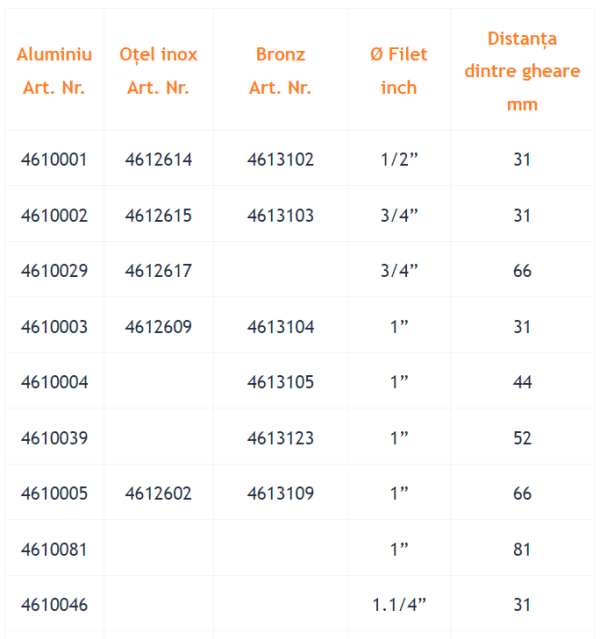This screenshot has width=600, height=639.
Task: Click the 81 mm distance value
Action: tap(522, 549)
